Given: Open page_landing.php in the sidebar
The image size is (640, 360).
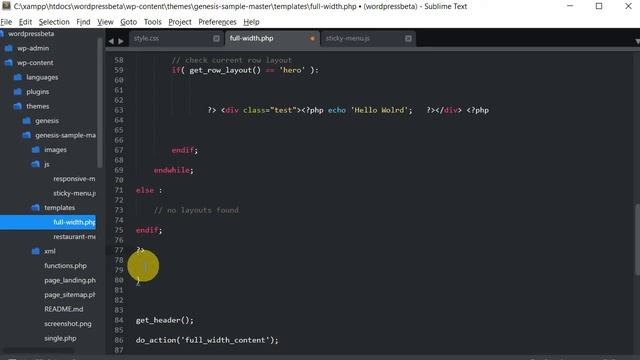Looking at the screenshot, I should click(70, 280).
